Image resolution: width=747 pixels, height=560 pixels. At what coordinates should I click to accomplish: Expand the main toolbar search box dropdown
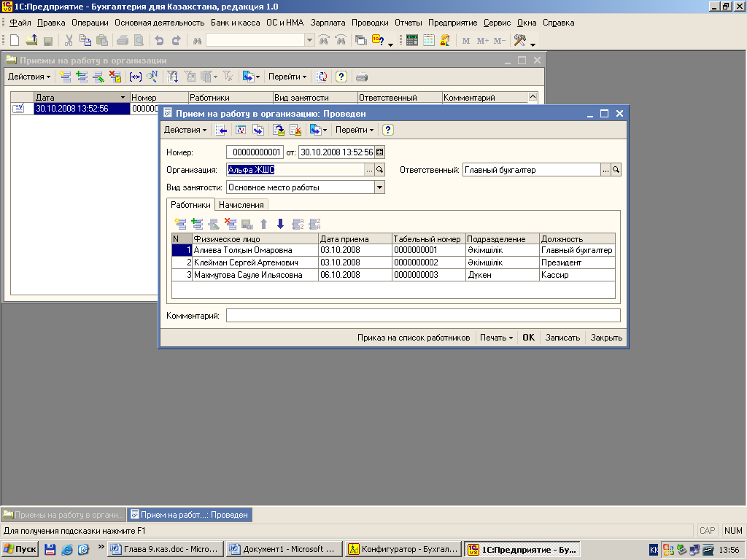click(x=309, y=41)
